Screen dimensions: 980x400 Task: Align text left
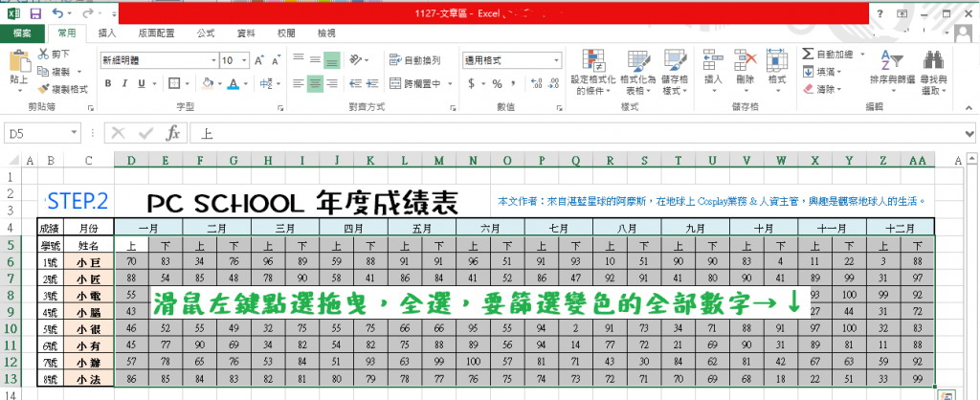pos(299,83)
